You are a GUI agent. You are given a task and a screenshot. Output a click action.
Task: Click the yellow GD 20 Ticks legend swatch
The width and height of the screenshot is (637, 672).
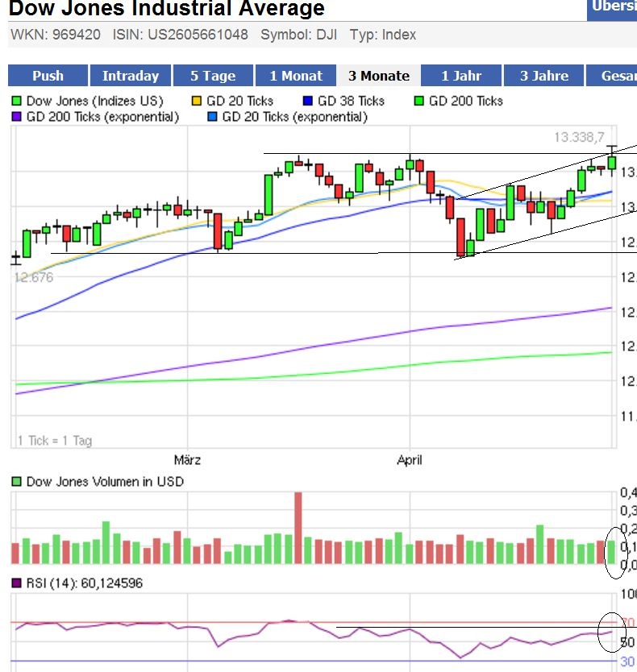(x=197, y=102)
